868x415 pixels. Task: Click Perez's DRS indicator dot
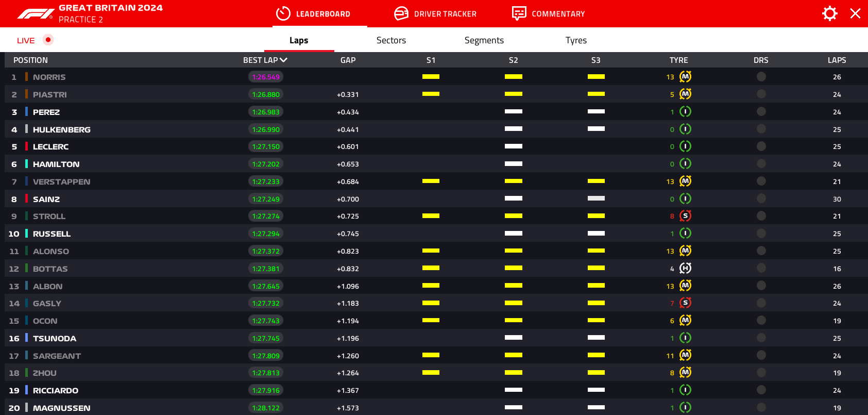[761, 112]
